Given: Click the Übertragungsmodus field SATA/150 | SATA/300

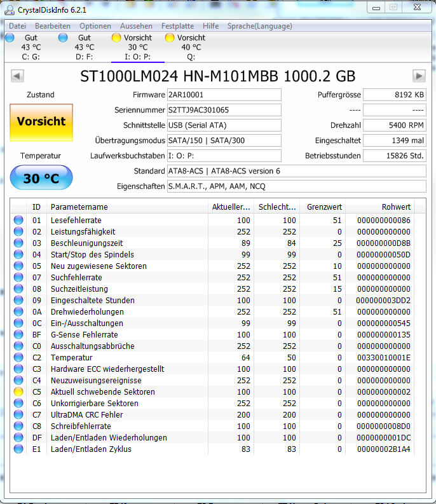Looking at the screenshot, I should 224,140.
